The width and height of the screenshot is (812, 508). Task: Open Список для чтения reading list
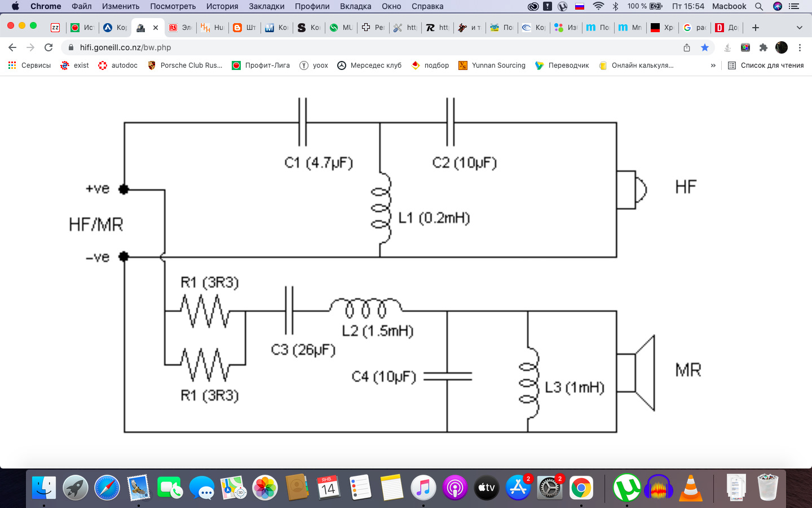(766, 65)
